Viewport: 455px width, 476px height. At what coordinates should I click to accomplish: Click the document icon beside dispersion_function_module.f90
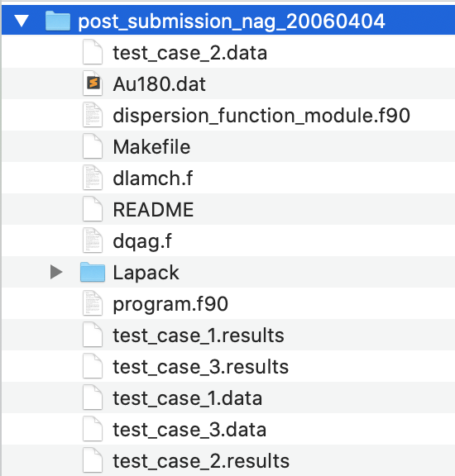click(x=93, y=115)
